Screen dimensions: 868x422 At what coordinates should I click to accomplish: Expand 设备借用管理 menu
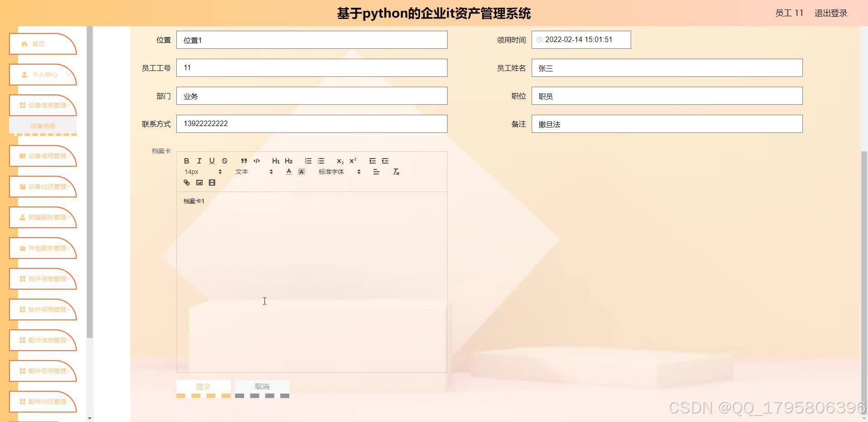[x=43, y=156]
